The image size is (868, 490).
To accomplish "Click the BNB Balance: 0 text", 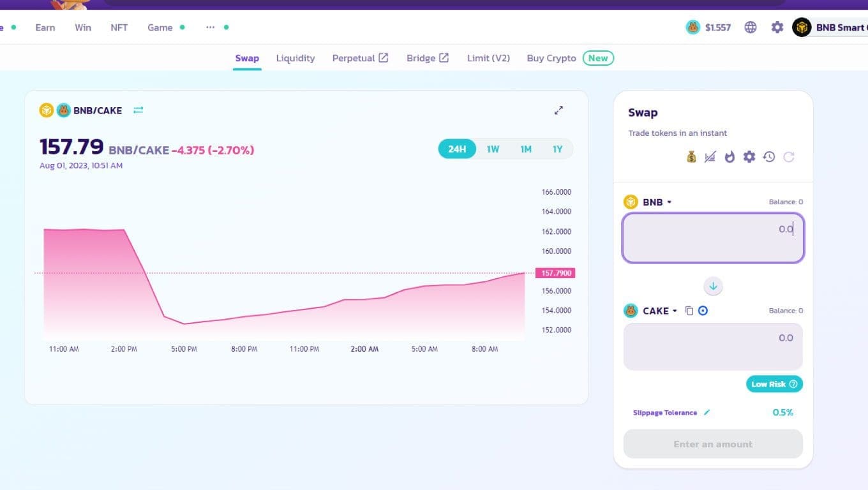I will pos(786,202).
